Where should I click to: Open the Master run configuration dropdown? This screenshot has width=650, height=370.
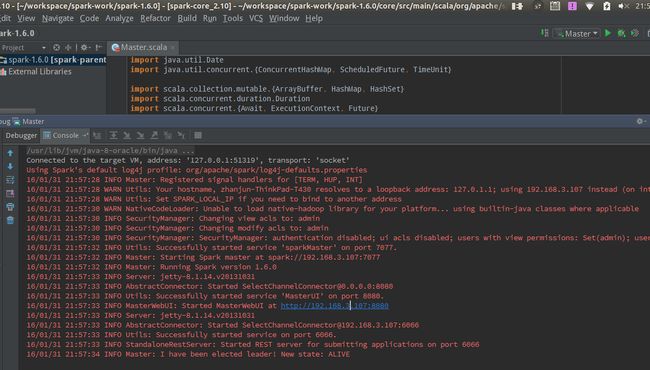tap(577, 34)
